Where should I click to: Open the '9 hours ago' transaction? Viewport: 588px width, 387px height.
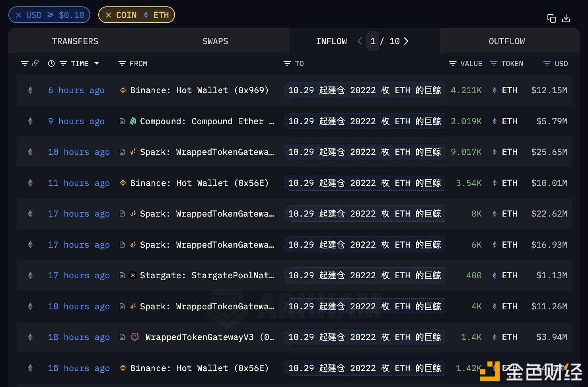pos(76,121)
